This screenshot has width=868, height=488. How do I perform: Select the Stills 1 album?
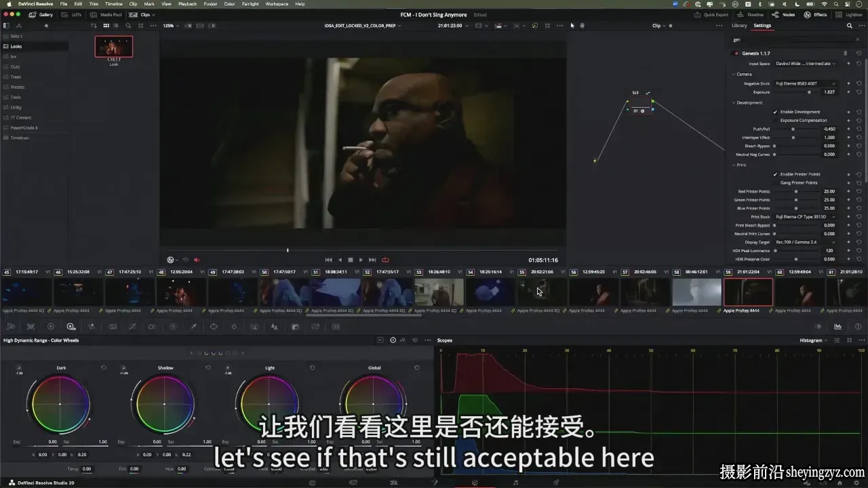coord(34,36)
